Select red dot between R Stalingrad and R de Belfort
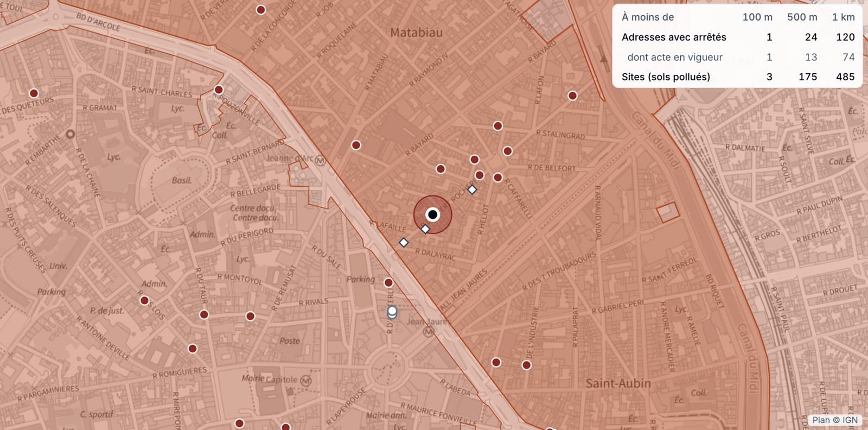Image resolution: width=868 pixels, height=430 pixels. click(x=507, y=151)
